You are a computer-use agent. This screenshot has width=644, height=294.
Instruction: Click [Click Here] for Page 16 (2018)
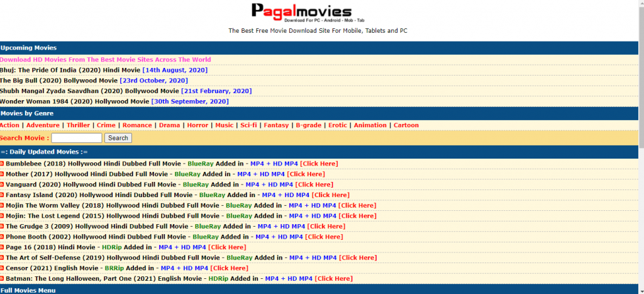227,247
